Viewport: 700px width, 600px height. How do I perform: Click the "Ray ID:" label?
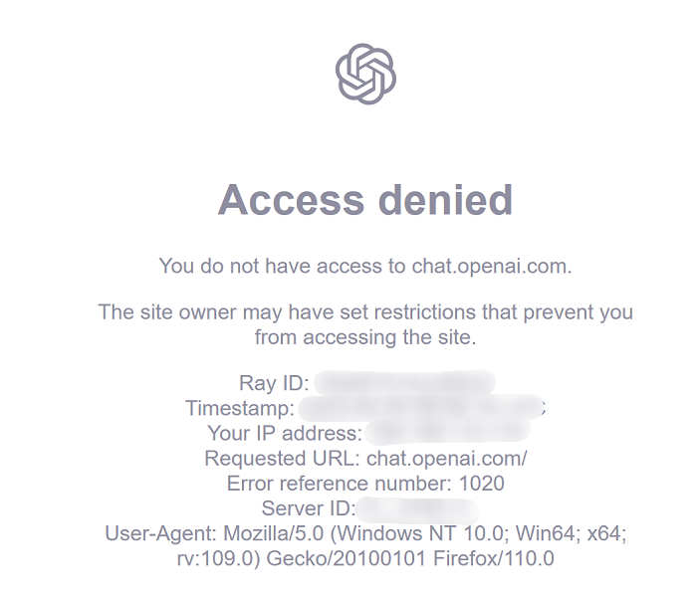(275, 383)
